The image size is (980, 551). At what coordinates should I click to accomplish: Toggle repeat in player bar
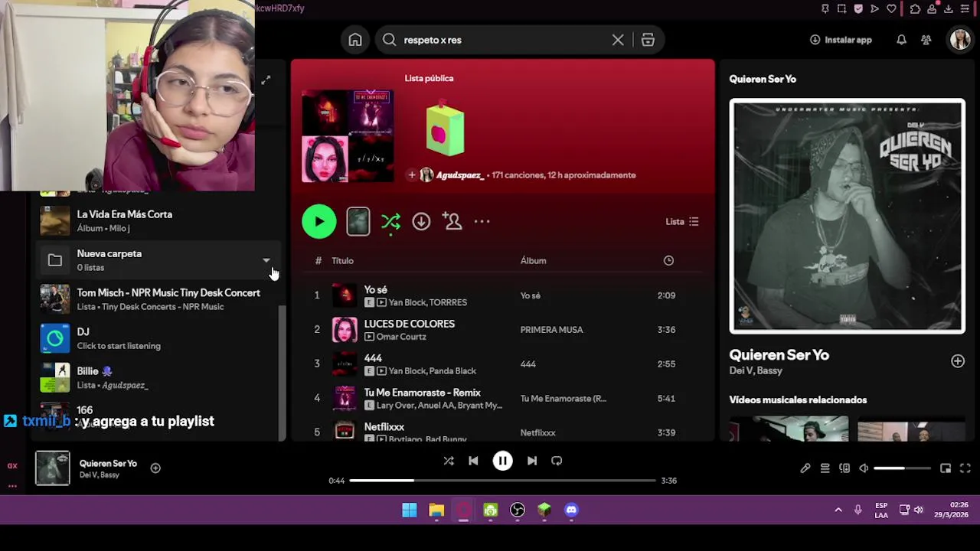[x=557, y=461]
